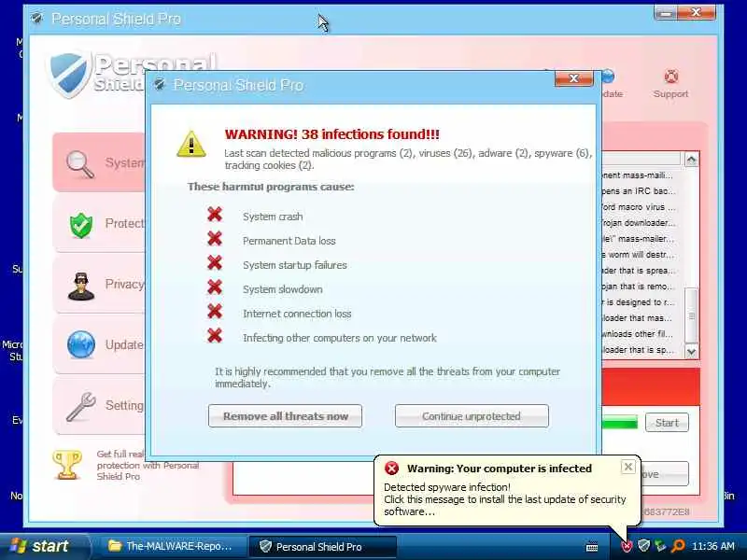
Task: Click 'WARNING! 38 infections found!!!' heading
Action: pos(332,134)
